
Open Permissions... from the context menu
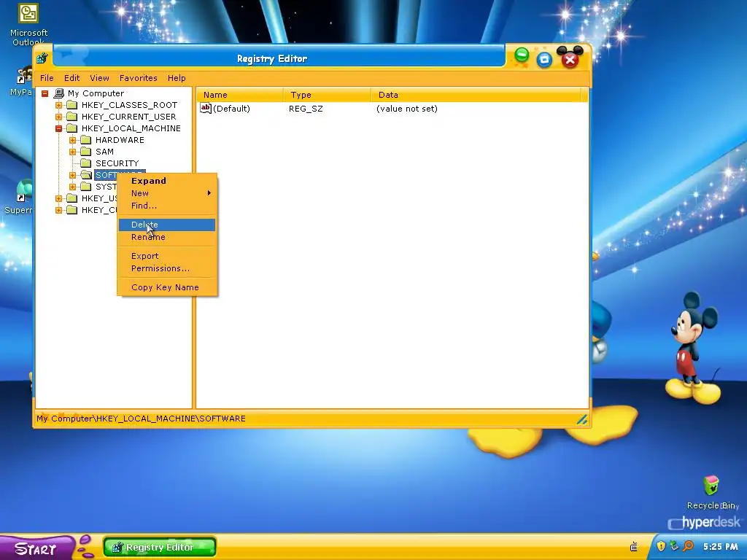[x=167, y=268]
